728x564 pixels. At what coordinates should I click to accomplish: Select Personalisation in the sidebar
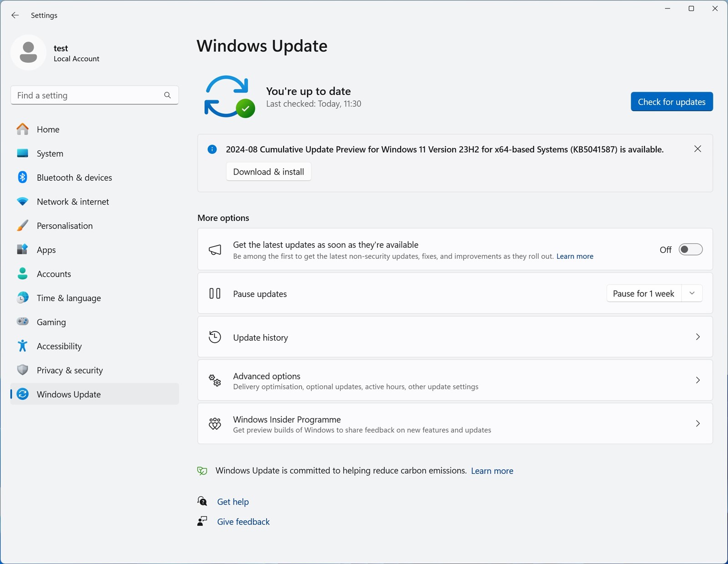coord(95,226)
